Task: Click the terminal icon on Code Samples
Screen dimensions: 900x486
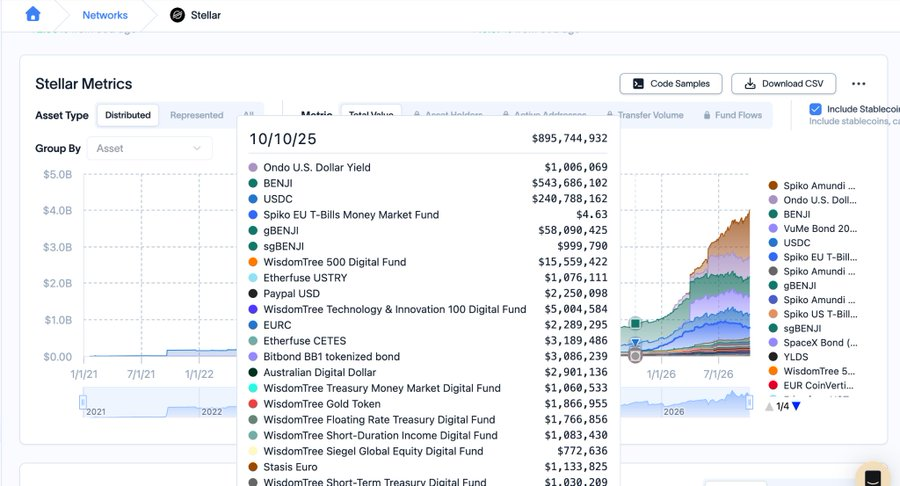Action: tap(638, 84)
